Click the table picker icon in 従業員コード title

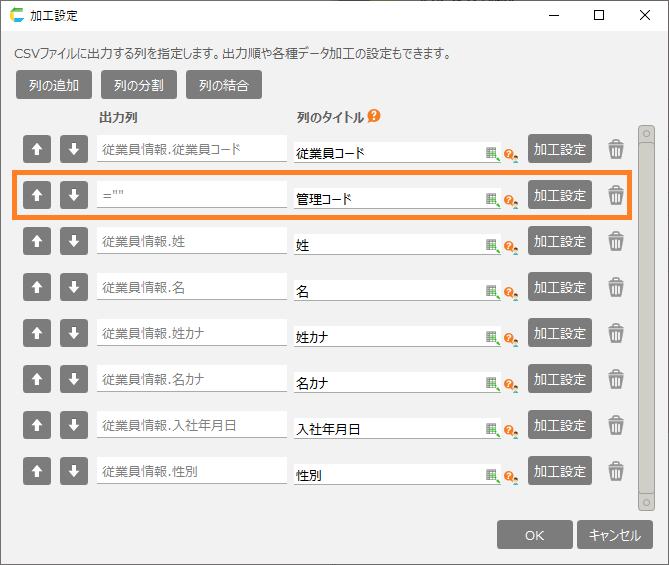pos(492,153)
